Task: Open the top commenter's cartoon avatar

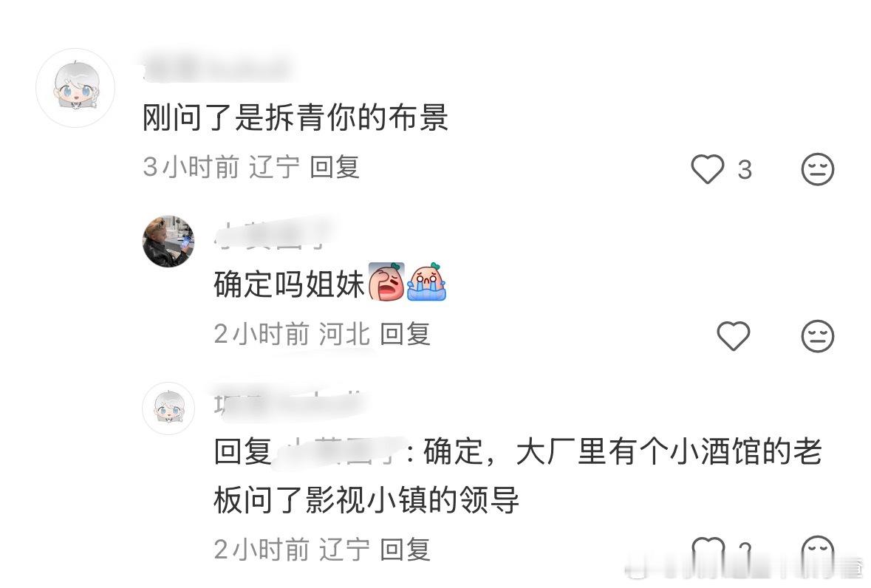Action: (x=75, y=89)
